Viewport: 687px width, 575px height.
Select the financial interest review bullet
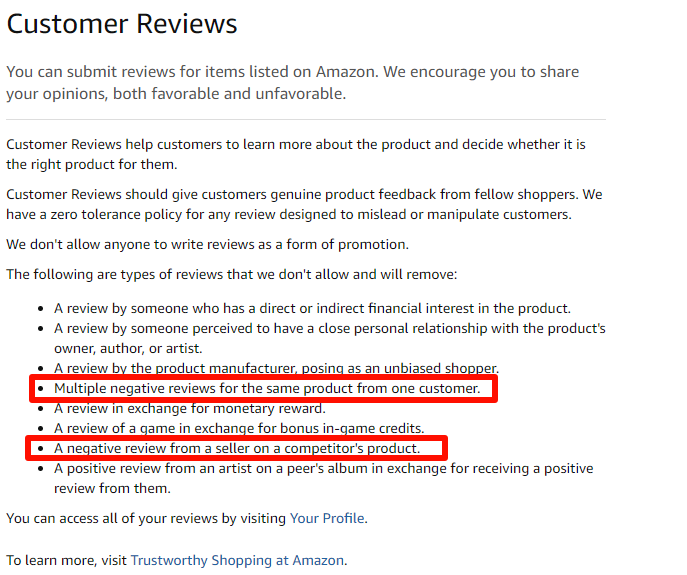pyautogui.click(x=313, y=308)
